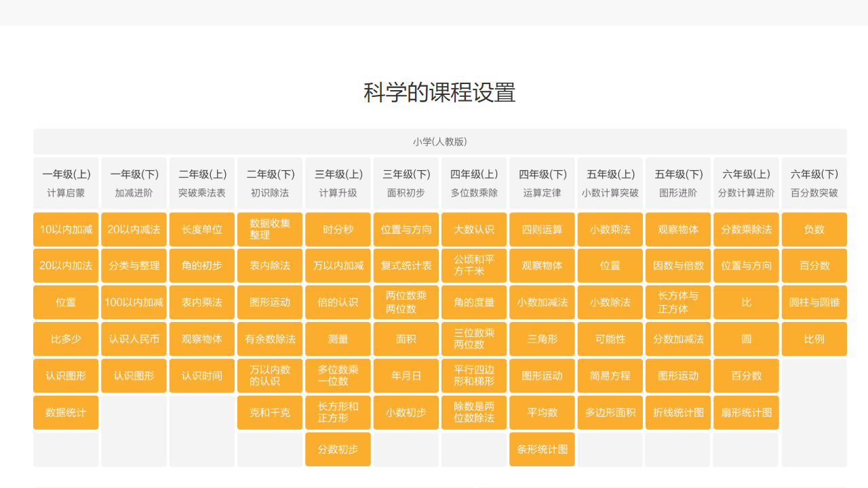The image size is (868, 488).
Task: Select the 简易方程 lesson
Action: tap(610, 375)
